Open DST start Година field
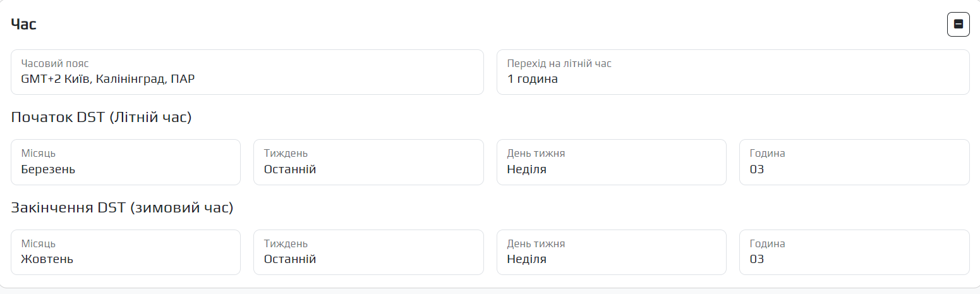The width and height of the screenshot is (980, 294). click(x=854, y=162)
